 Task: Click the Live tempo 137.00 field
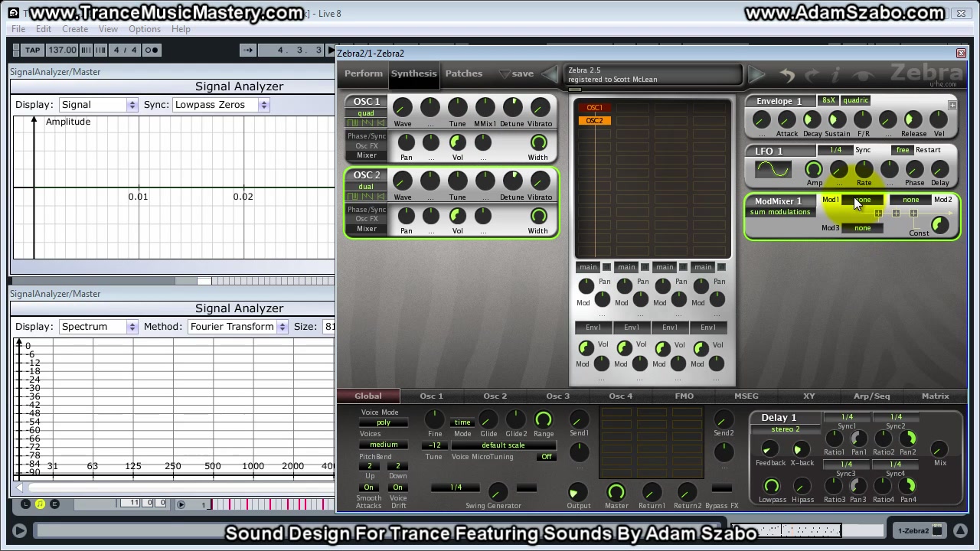pos(62,51)
